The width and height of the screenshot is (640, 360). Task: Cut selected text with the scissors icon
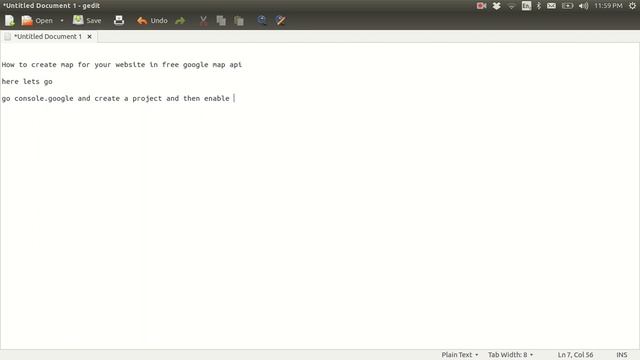tap(203, 20)
